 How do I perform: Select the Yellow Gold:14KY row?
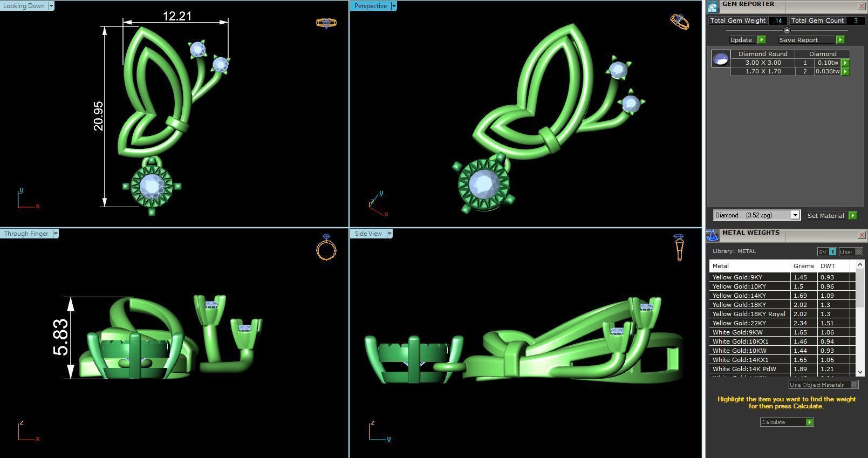click(x=782, y=296)
